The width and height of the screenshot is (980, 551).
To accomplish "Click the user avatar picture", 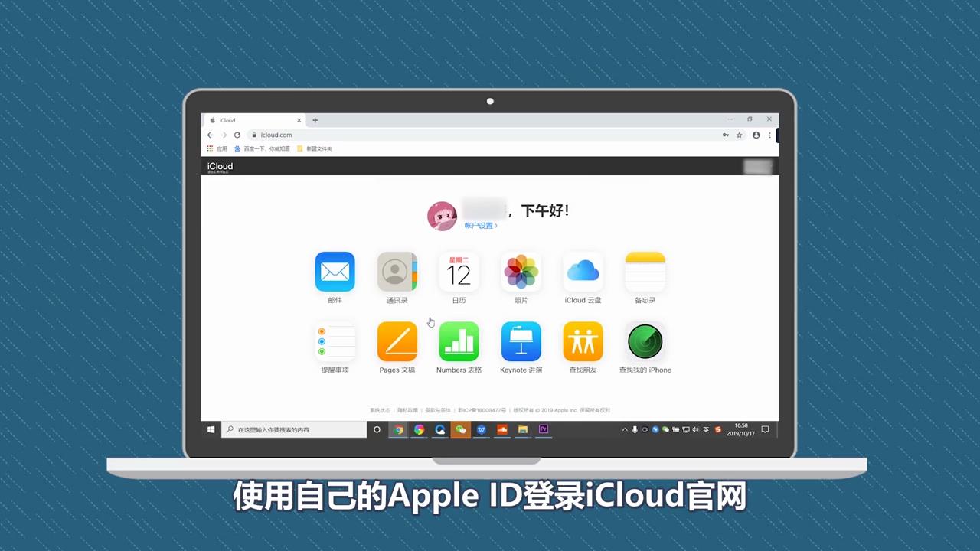I will coord(442,216).
